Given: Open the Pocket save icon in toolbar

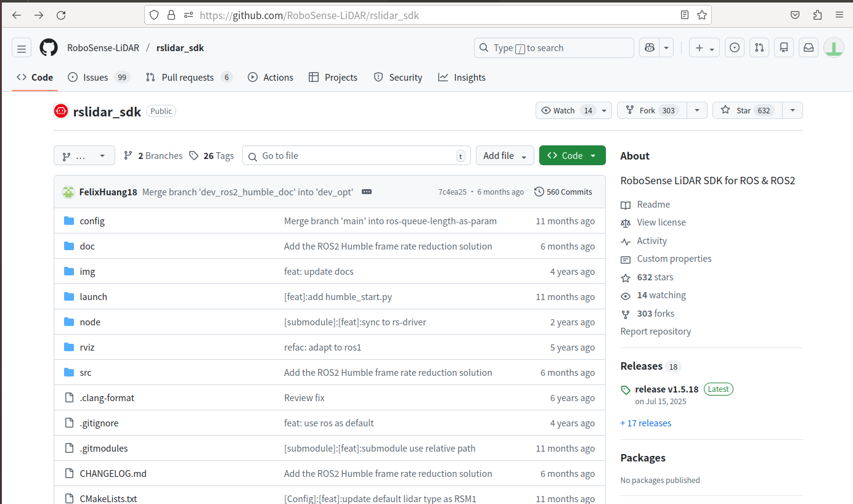Looking at the screenshot, I should (x=795, y=15).
